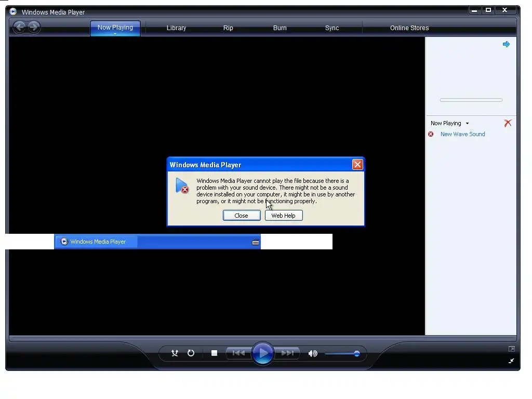Click the progress bar in the list pane
Screen dimensions: 532x399
point(471,100)
